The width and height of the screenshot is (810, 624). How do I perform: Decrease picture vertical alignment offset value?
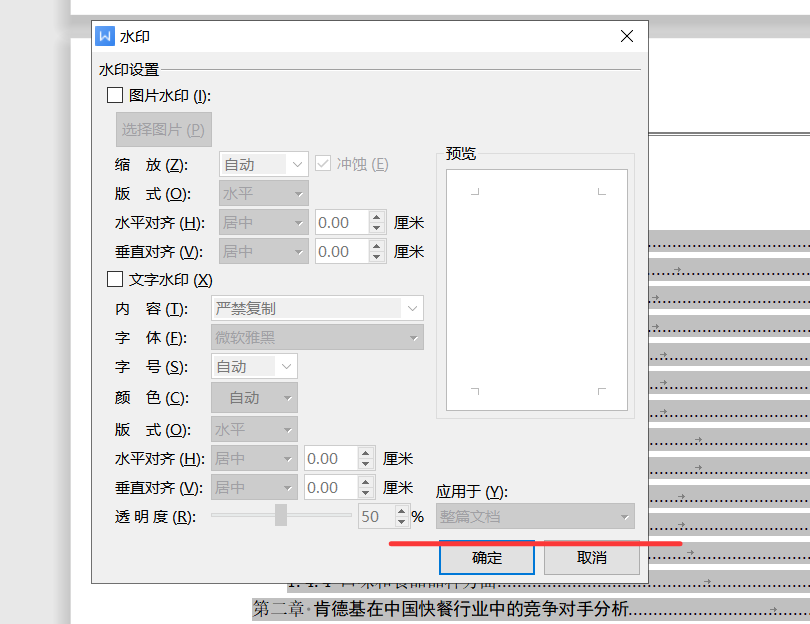[377, 257]
